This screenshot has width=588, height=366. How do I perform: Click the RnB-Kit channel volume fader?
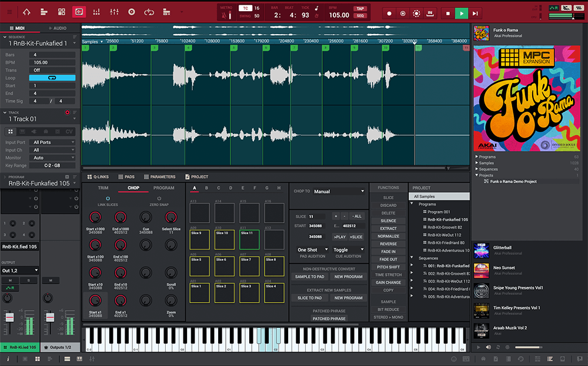[9, 317]
